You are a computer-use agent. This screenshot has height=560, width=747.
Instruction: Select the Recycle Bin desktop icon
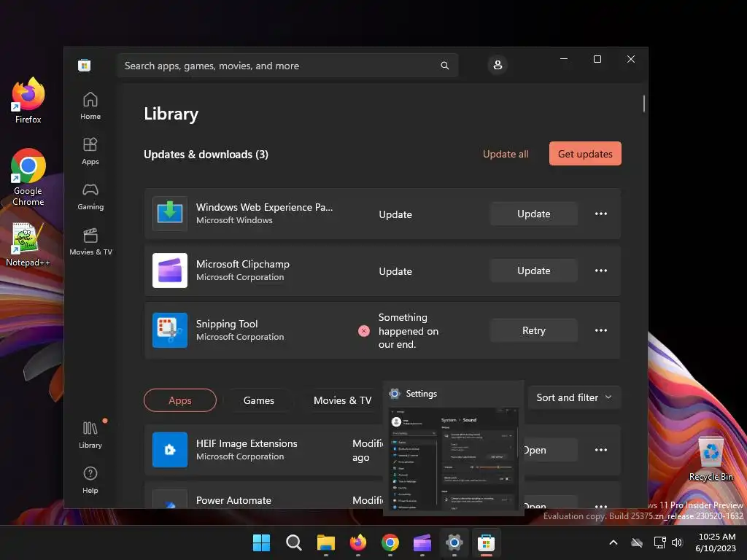coord(711,459)
